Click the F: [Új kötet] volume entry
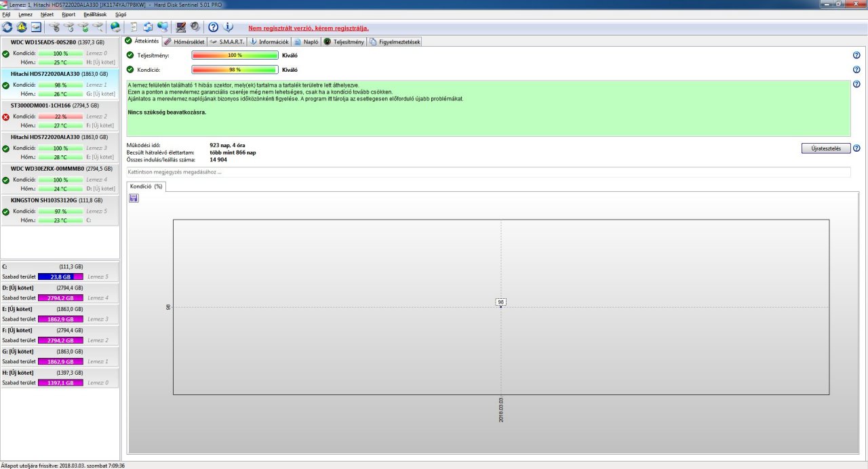Viewport: 868px width, 469px height. click(x=60, y=335)
